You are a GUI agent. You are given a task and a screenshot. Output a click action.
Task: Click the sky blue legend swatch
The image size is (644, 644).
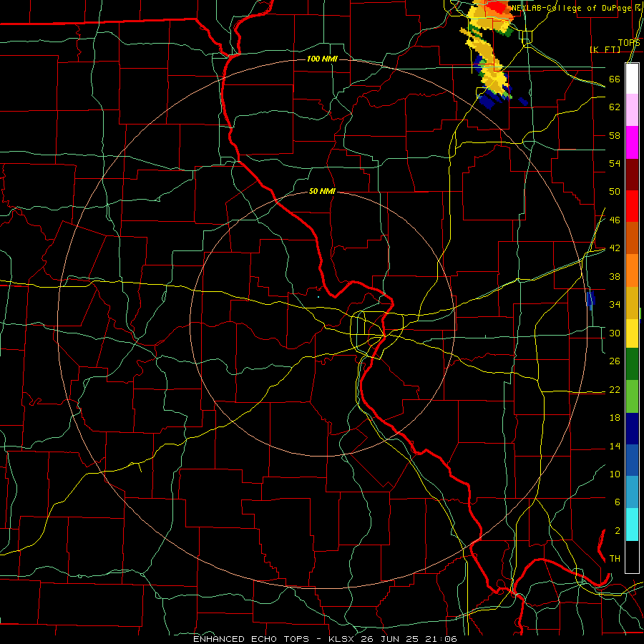coord(632,492)
